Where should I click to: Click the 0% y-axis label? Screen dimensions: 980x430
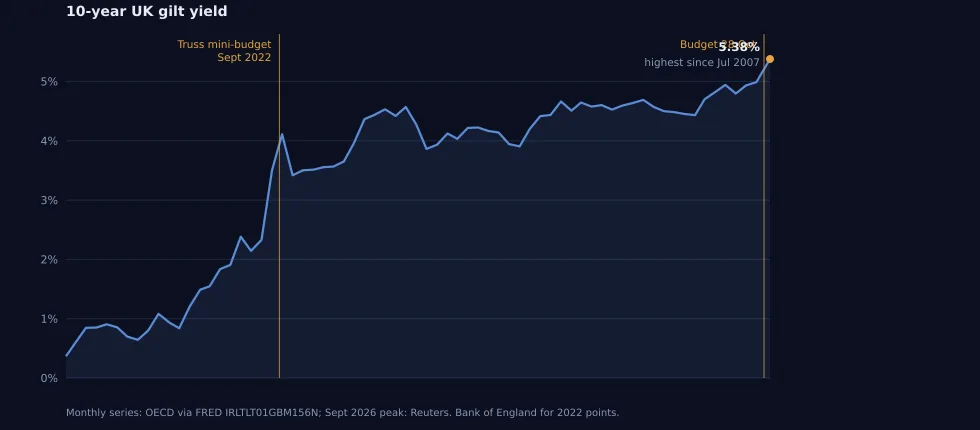49,378
